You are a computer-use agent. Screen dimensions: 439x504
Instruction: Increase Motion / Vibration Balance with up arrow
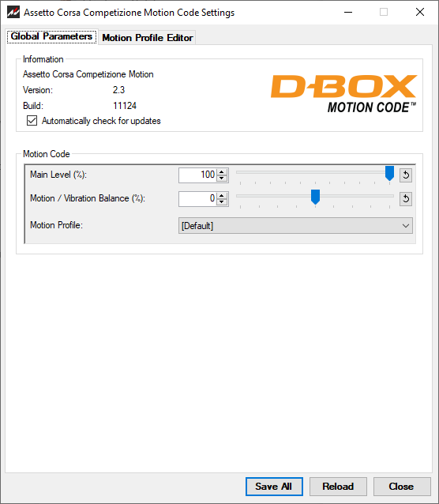221,195
